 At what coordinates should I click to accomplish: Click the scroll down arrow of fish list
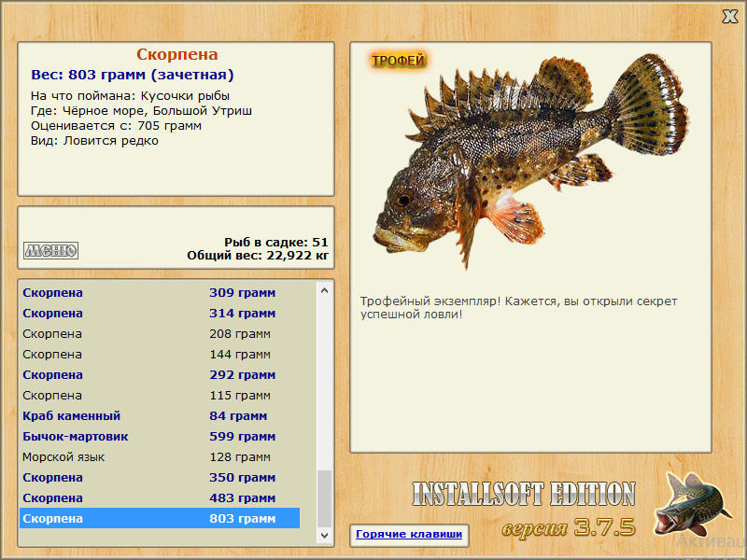(324, 535)
